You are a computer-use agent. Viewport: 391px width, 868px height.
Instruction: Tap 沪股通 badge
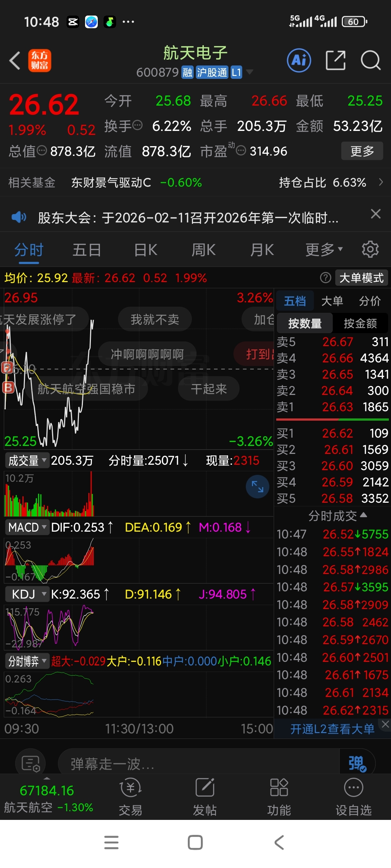[x=212, y=72]
